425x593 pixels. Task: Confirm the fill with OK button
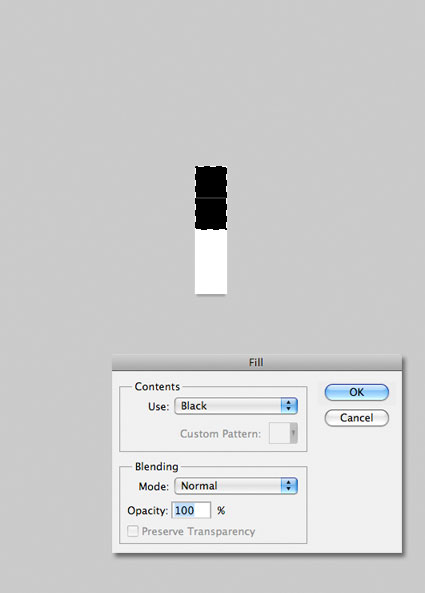point(357,392)
